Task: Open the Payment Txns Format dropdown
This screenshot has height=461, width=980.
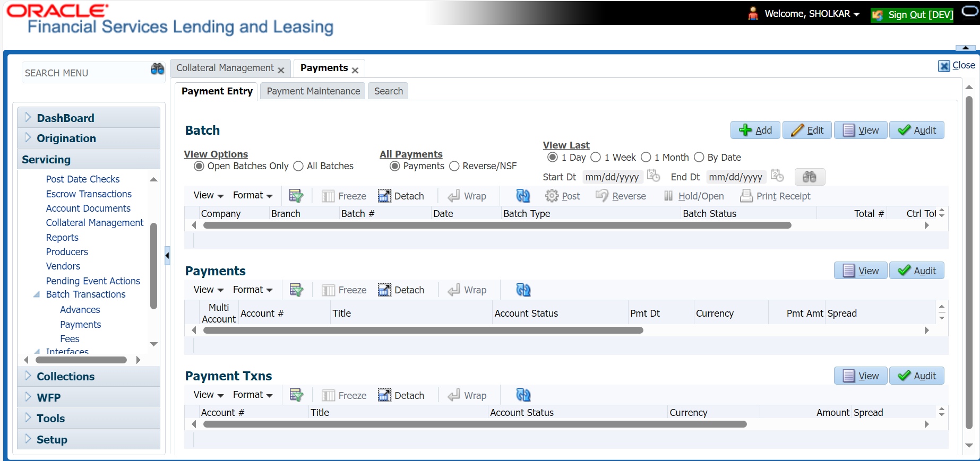Action: tap(253, 395)
